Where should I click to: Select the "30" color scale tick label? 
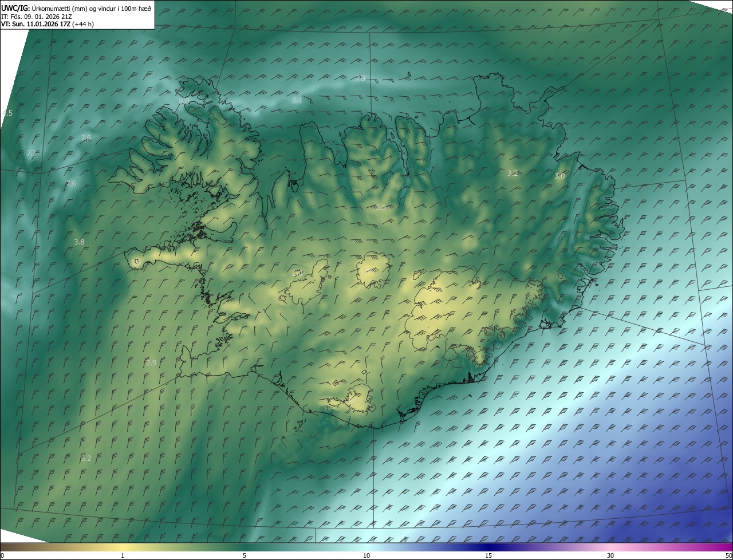(x=610, y=555)
